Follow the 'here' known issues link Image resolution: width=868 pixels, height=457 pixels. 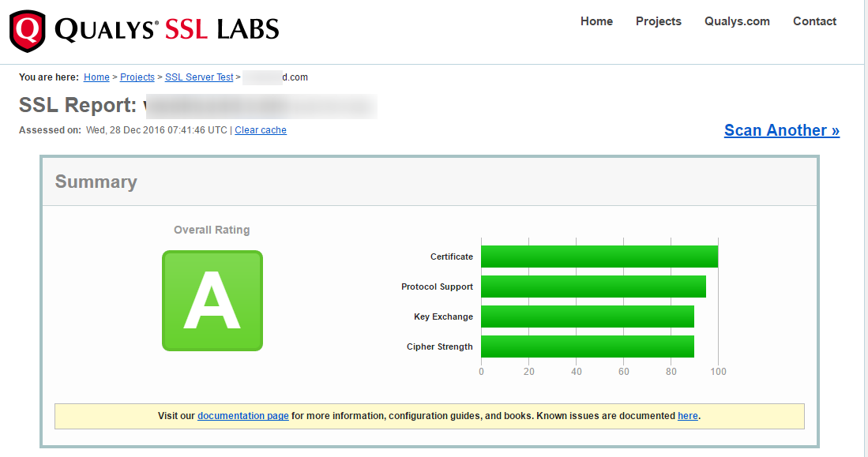pyautogui.click(x=687, y=416)
